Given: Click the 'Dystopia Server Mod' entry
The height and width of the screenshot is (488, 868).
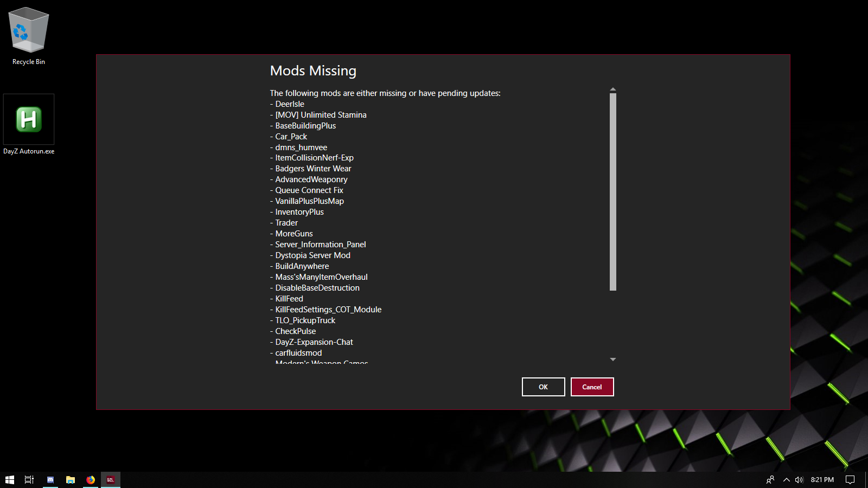Looking at the screenshot, I should pyautogui.click(x=312, y=255).
